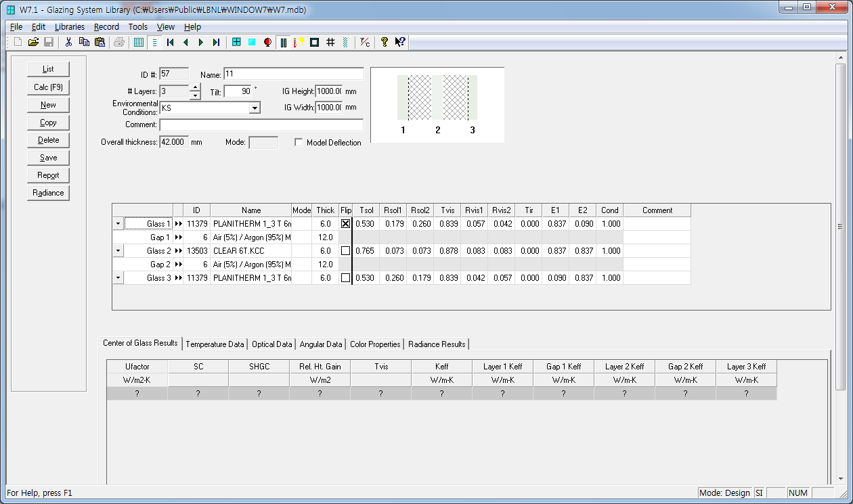
Task: Open the Environmental Conditions dropdown
Action: (x=255, y=108)
